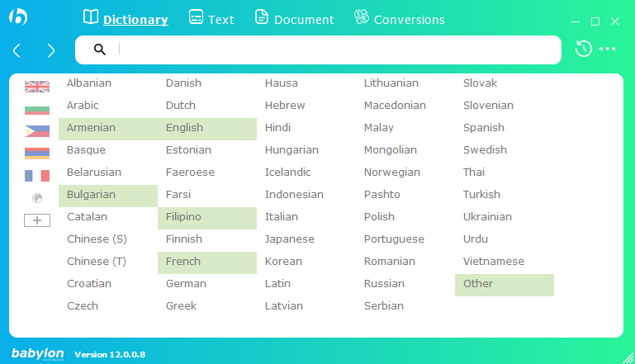Pick Japanese from the languages
Viewport: 635px width, 364px height.
pyautogui.click(x=290, y=239)
